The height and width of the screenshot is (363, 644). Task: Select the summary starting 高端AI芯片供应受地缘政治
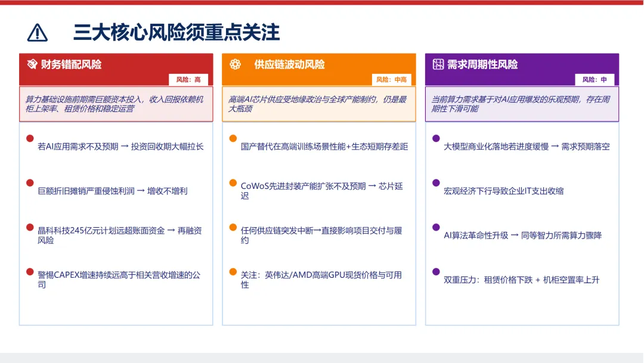[317, 104]
